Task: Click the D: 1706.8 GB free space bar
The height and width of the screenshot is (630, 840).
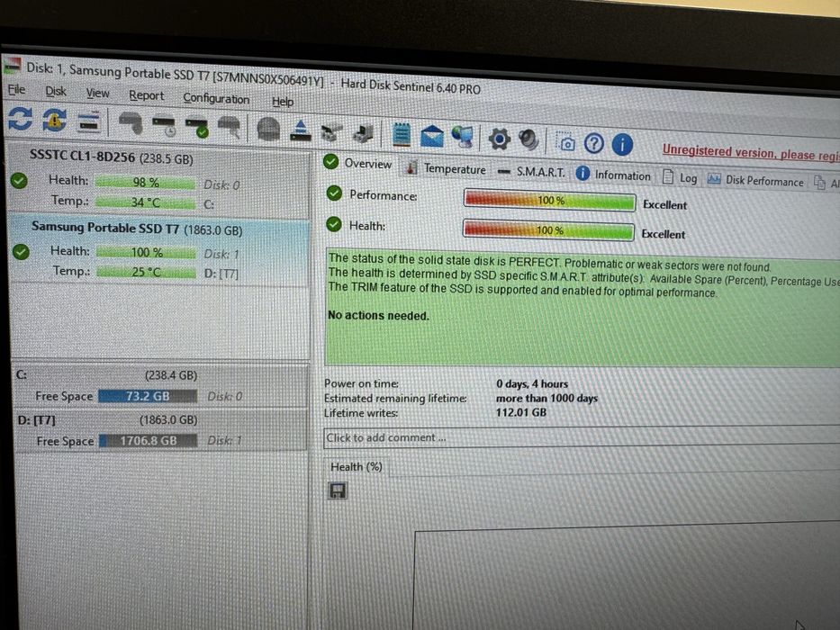Action: point(149,440)
